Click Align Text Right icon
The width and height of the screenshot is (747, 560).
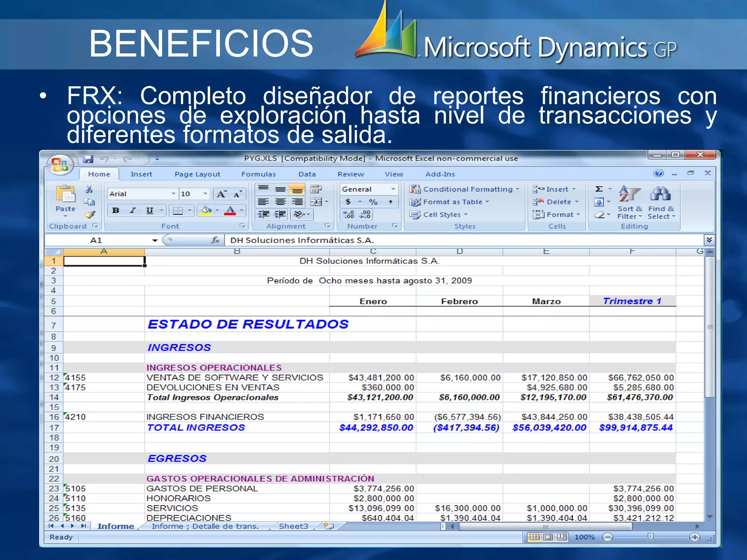[x=297, y=202]
